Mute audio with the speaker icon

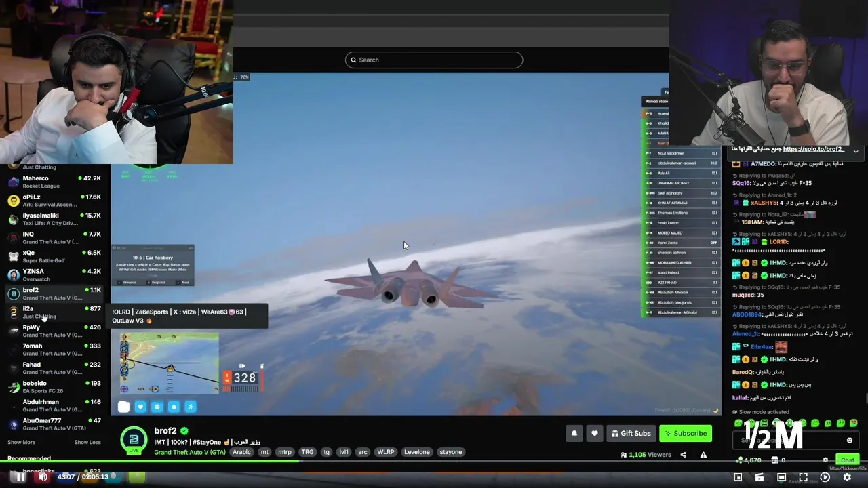(x=43, y=477)
